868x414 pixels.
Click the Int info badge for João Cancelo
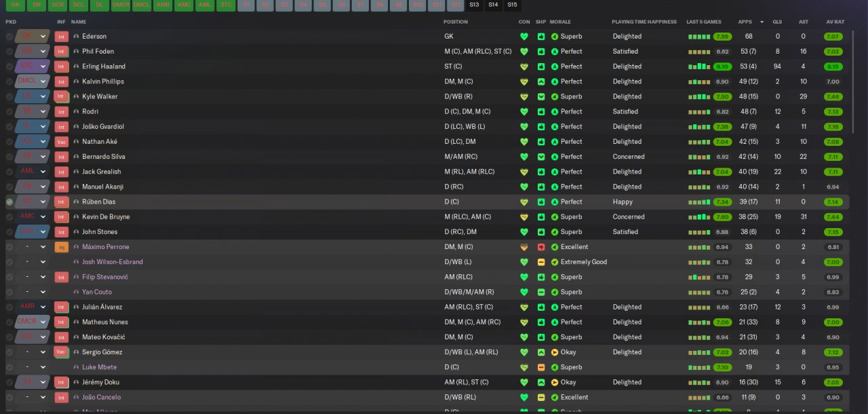click(62, 397)
